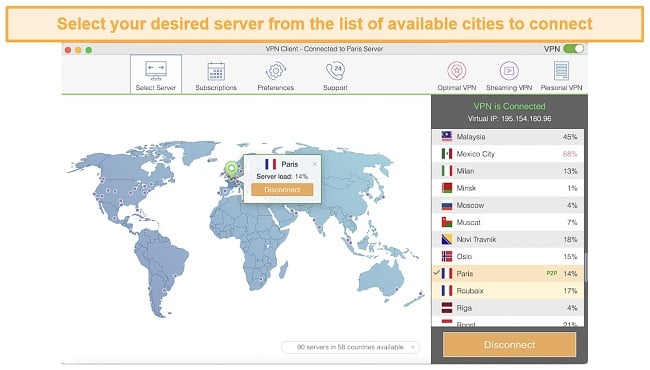Viewport: 650px width, 370px height.
Task: Click the Bosnia flag beside Novi Travnik
Action: tap(446, 239)
